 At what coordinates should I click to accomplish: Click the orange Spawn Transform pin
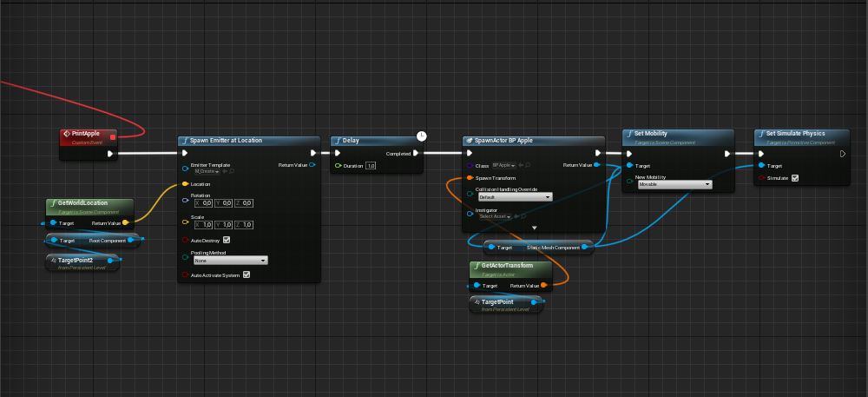tap(469, 178)
